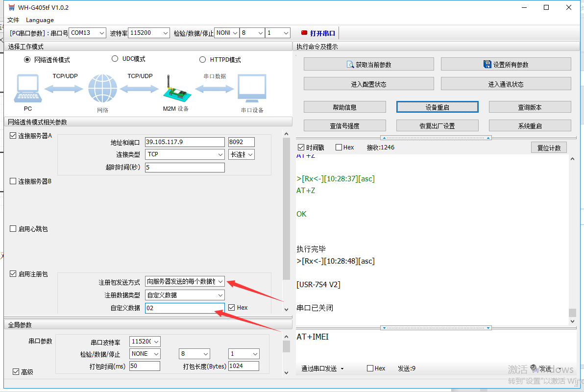Uncheck the 时间戳 checkbox
Screen dimensions: 584x392
pos(301,147)
